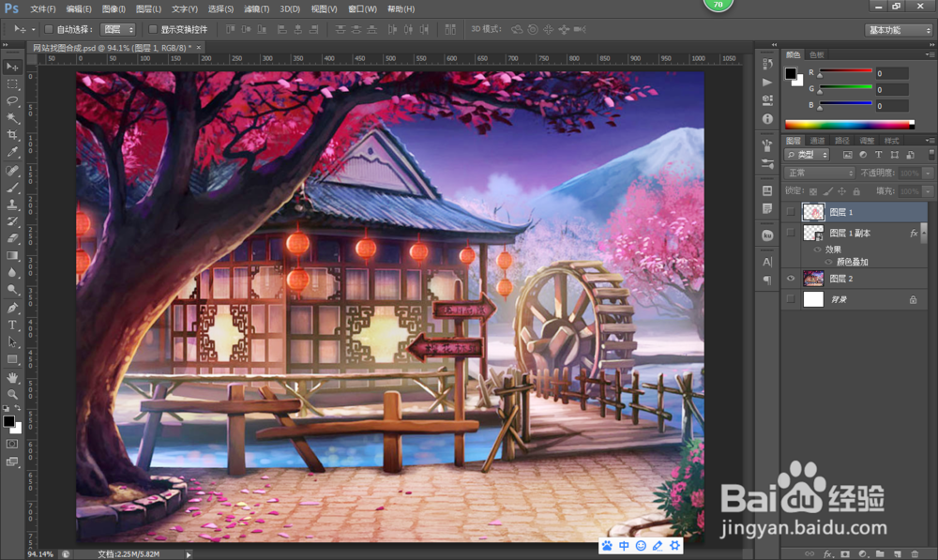Screen dimensions: 938x560
Task: Hide layer 图层 2 with eye icon
Action: point(791,279)
